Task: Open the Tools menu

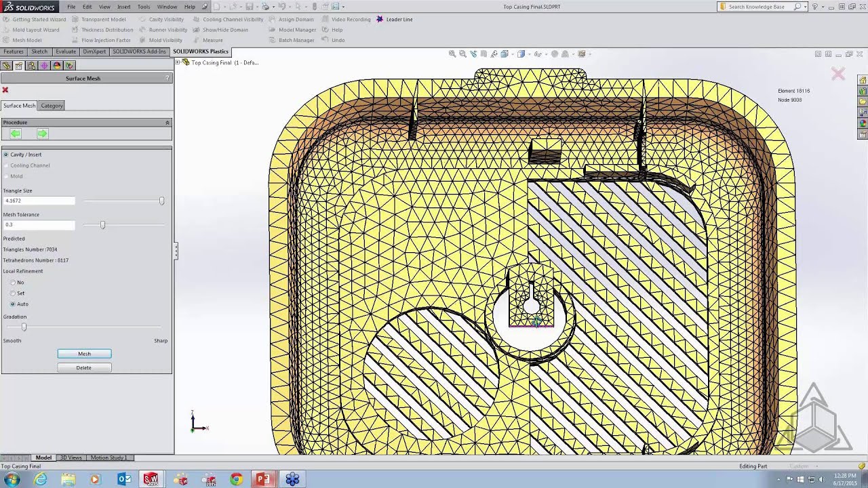Action: click(x=144, y=7)
